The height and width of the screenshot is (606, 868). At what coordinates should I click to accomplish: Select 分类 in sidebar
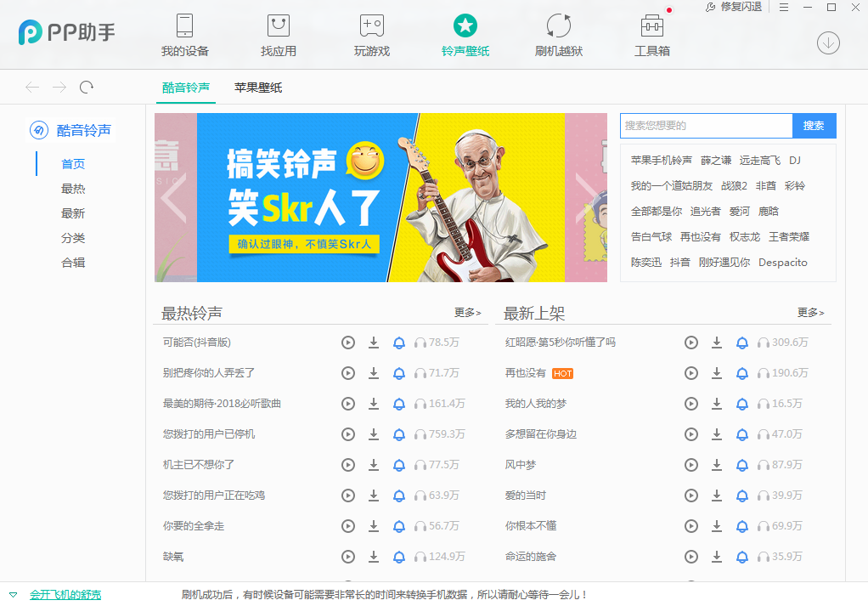pyautogui.click(x=73, y=238)
